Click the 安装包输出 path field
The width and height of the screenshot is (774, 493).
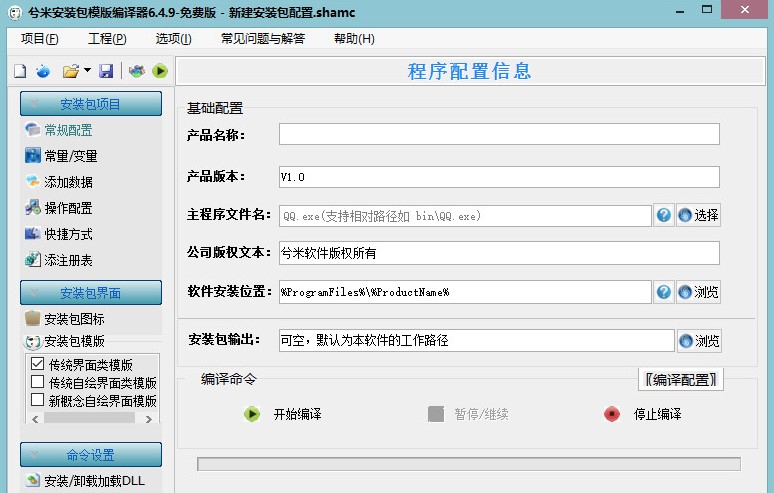click(476, 341)
